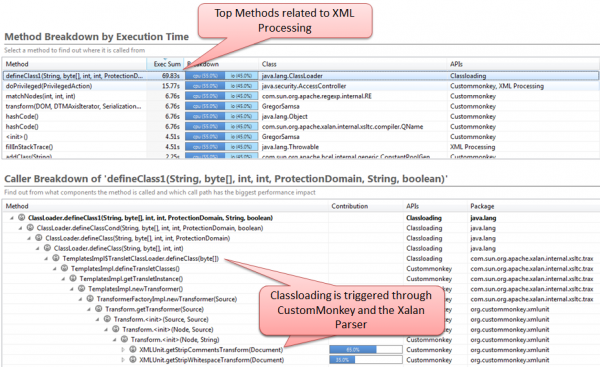The height and width of the screenshot is (367, 600).
Task: Click 35.0% contribution bar for getStripWhitespaceTransform
Action: [x=365, y=360]
